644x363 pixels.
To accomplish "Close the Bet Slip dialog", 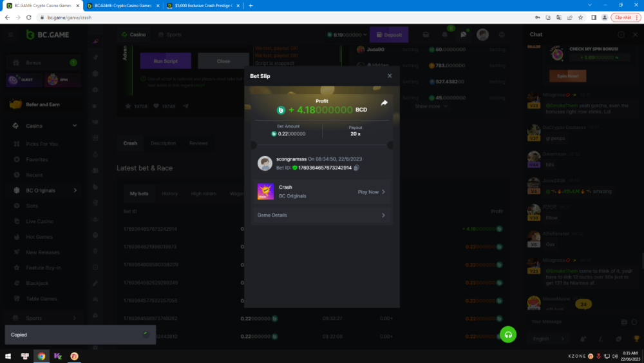I will [x=389, y=76].
